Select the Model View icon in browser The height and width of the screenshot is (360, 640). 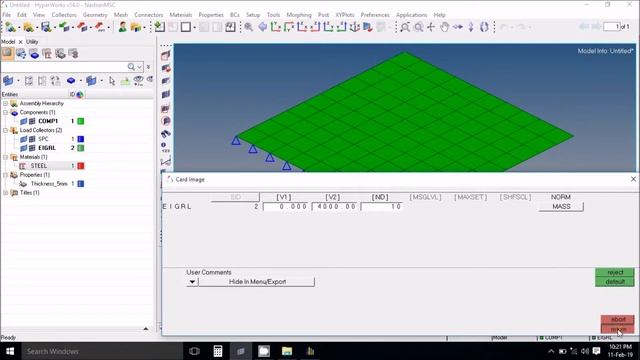click(7, 53)
